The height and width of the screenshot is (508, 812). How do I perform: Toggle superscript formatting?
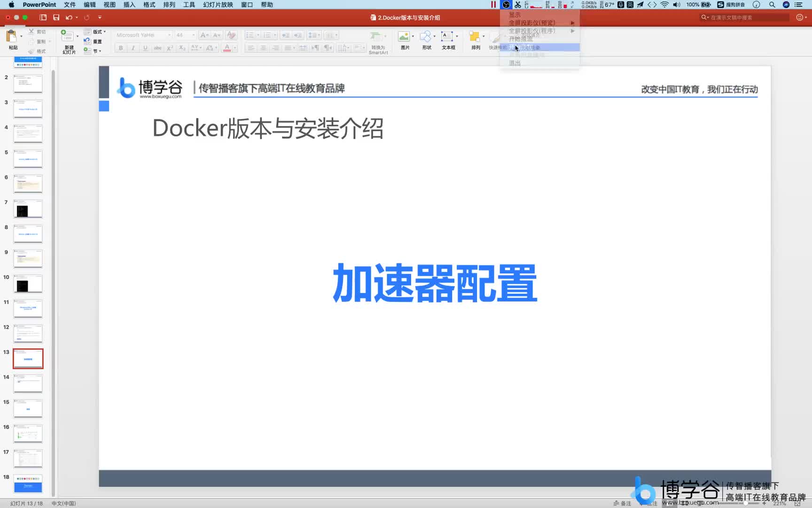170,48
